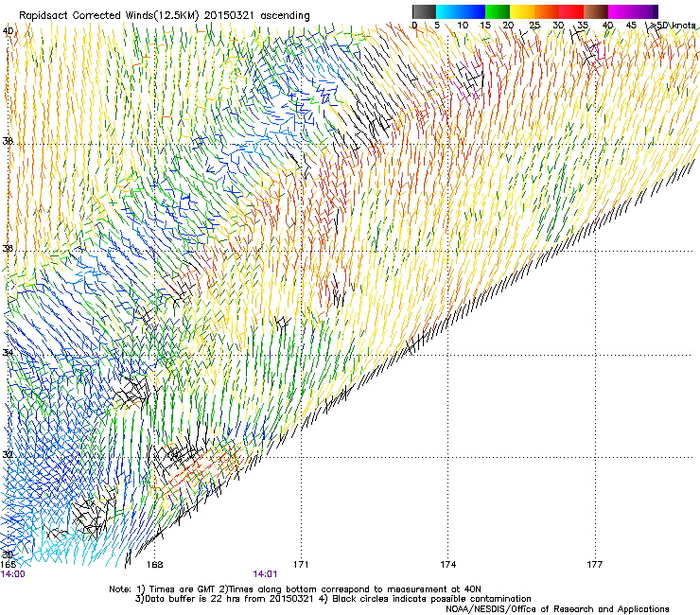Click the blue 10-15 knots legend swatch
Image resolution: width=700 pixels, height=615 pixels.
(x=473, y=11)
